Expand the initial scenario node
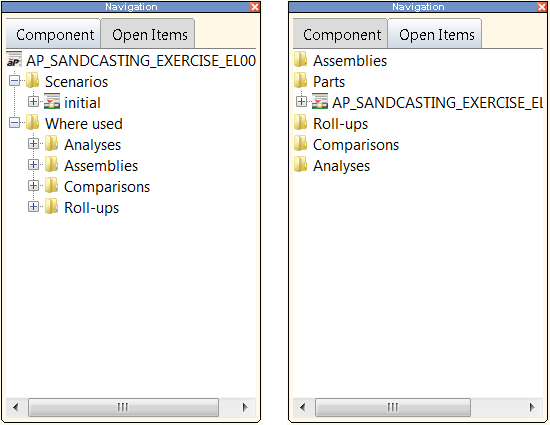 [x=33, y=102]
